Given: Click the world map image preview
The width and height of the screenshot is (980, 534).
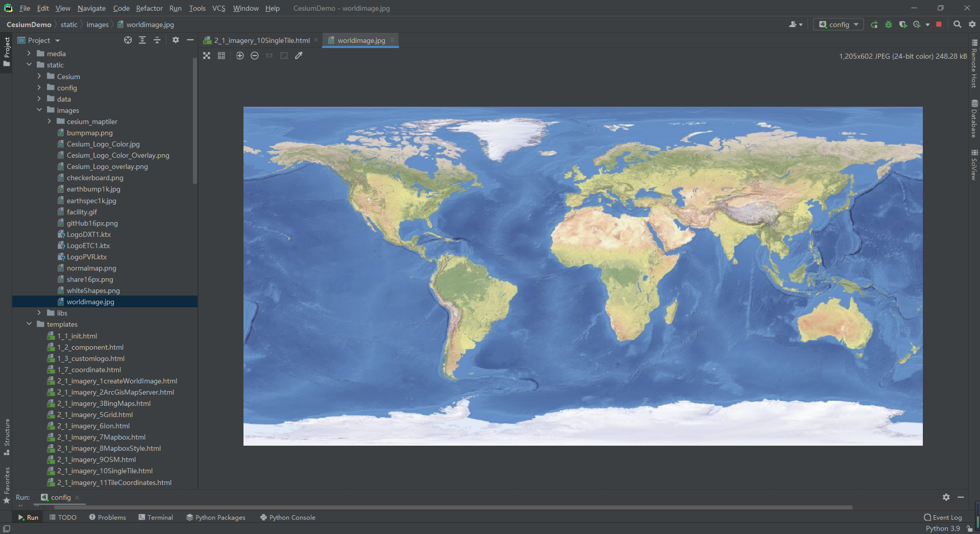Looking at the screenshot, I should (583, 276).
